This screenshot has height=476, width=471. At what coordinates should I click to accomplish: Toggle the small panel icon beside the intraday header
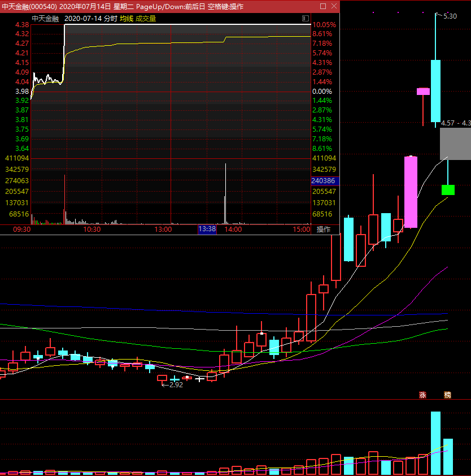coord(306,19)
